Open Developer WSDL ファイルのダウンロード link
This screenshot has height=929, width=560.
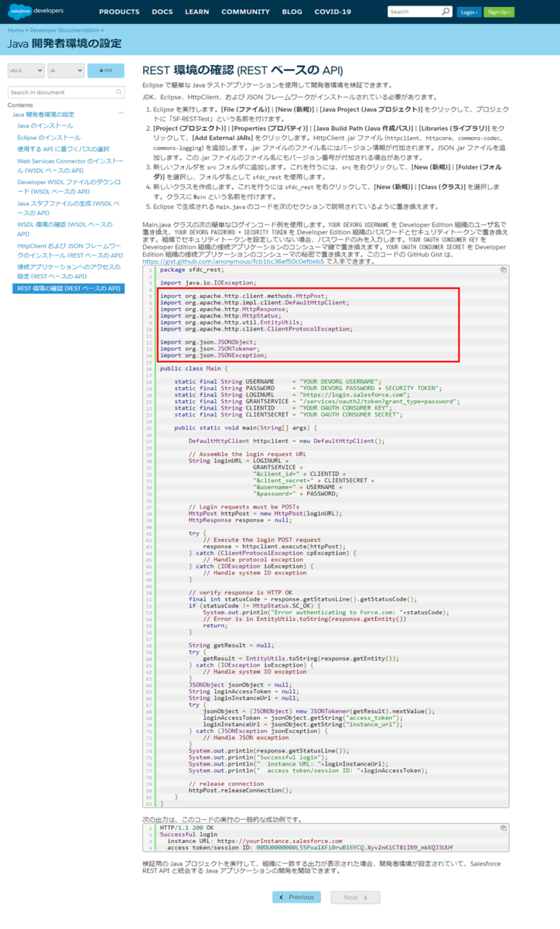click(x=69, y=187)
